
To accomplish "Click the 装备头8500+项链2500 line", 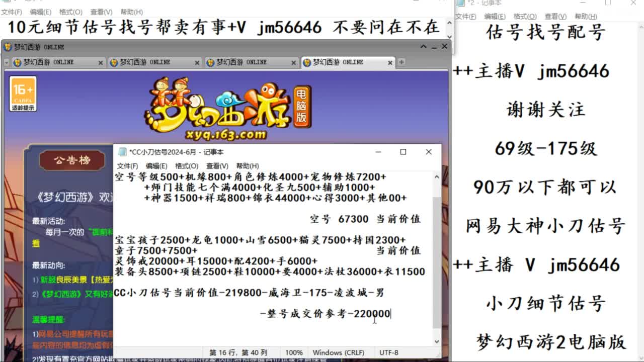I will pos(270,271).
